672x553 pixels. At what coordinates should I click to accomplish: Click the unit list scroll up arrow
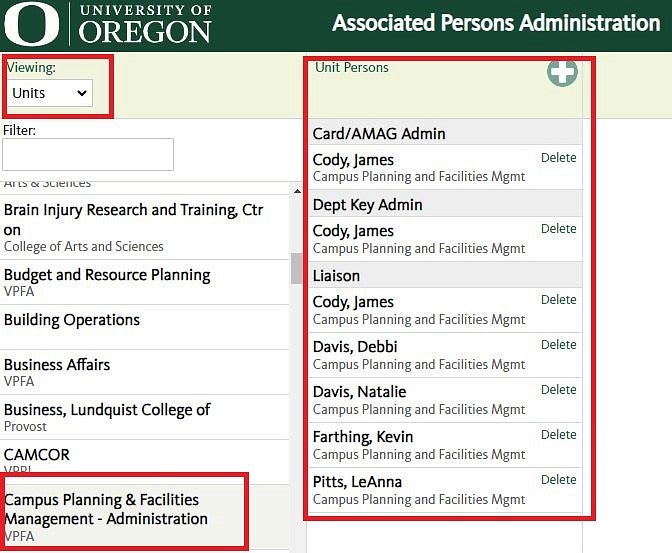click(297, 191)
